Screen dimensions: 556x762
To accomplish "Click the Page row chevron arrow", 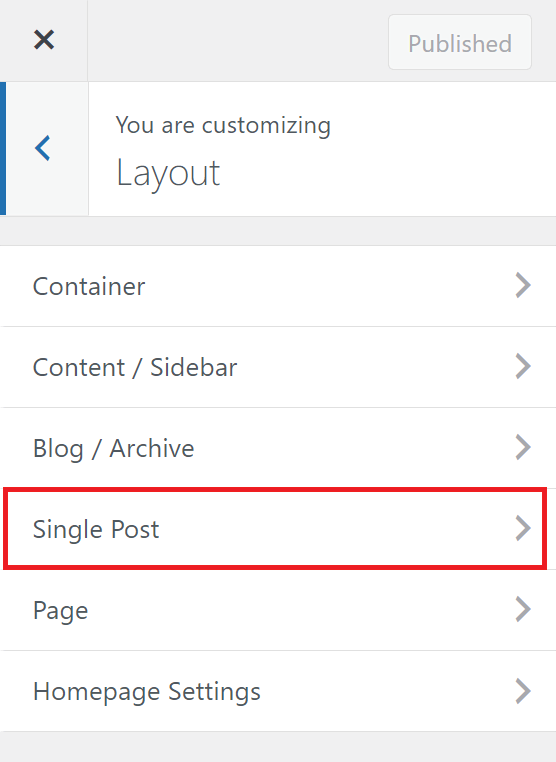I will point(523,609).
